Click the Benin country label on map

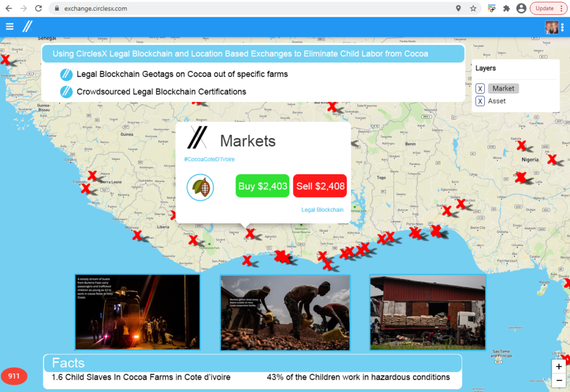(410, 144)
